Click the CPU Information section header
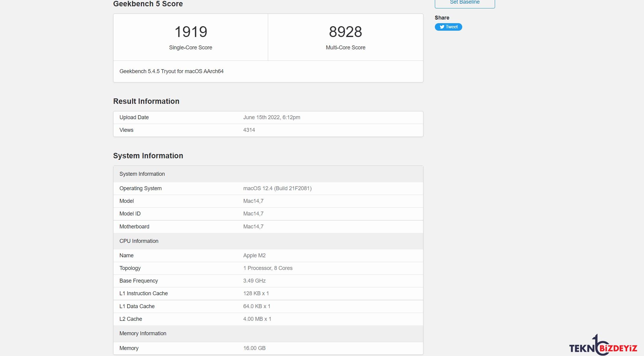Screen dimensions: 644x356 (x=268, y=241)
